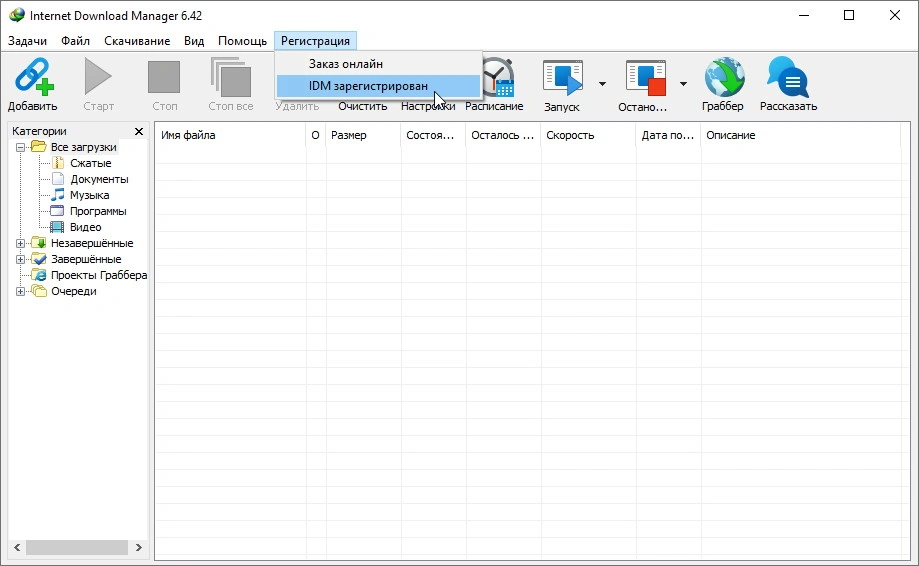Image resolution: width=919 pixels, height=566 pixels.
Task: Open the Помощь menu
Action: pos(242,41)
